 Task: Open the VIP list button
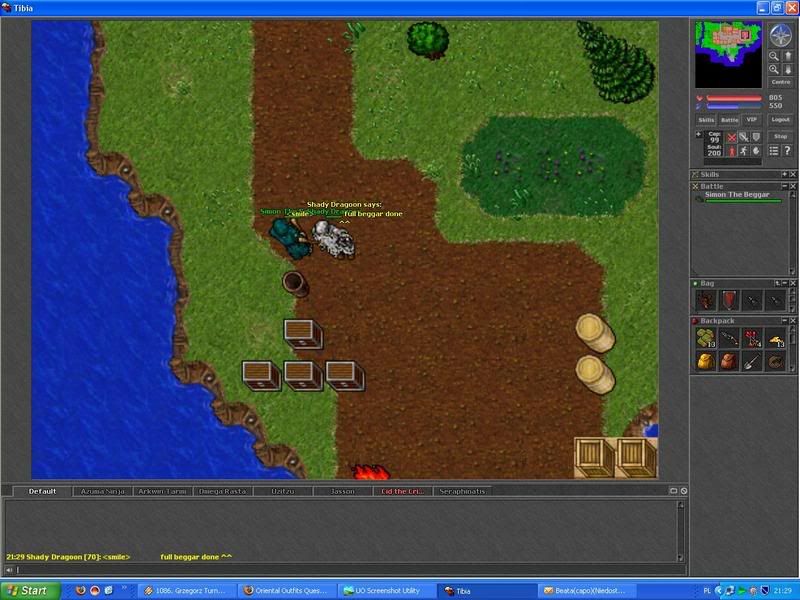[752, 120]
